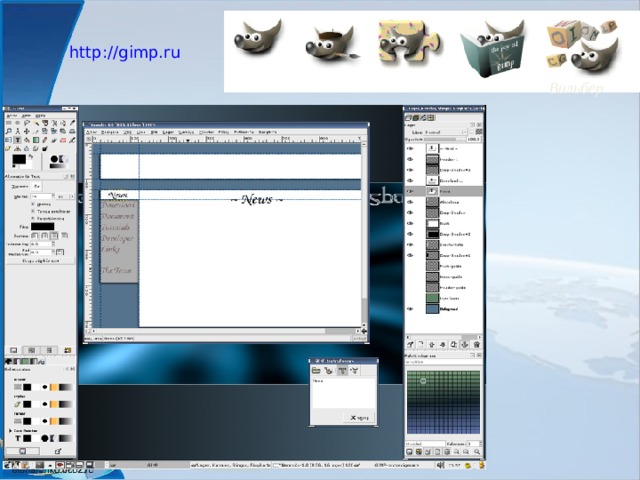Screen dimensions: 640x480
Task: Click inside the text editor text area
Action: tap(342, 393)
